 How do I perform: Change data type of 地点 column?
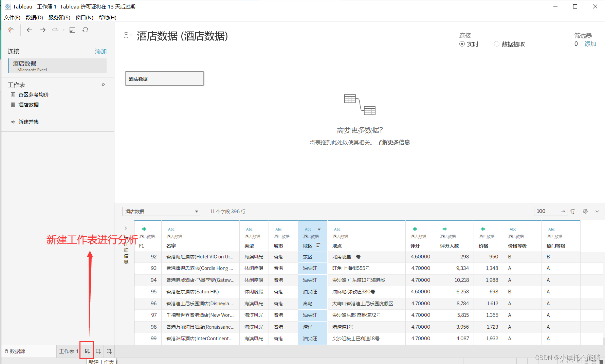[337, 229]
